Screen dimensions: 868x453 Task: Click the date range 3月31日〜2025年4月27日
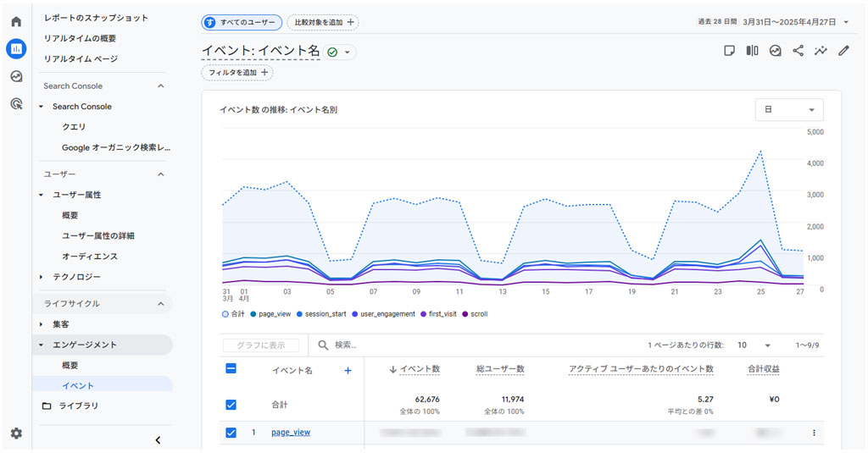[x=789, y=22]
